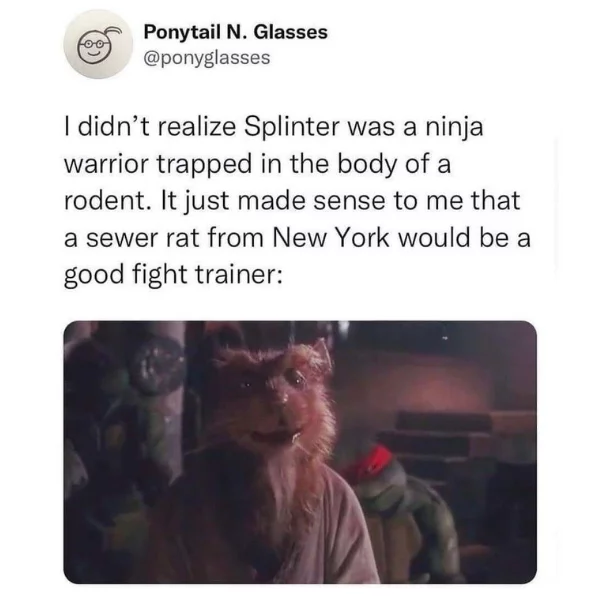Click the word warrior in the tweet
Viewport: 600px width, 600px height.
coord(106,164)
